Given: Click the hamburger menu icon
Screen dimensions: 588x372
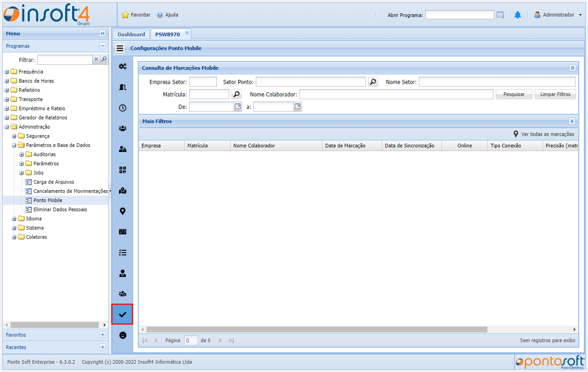Looking at the screenshot, I should tap(120, 48).
